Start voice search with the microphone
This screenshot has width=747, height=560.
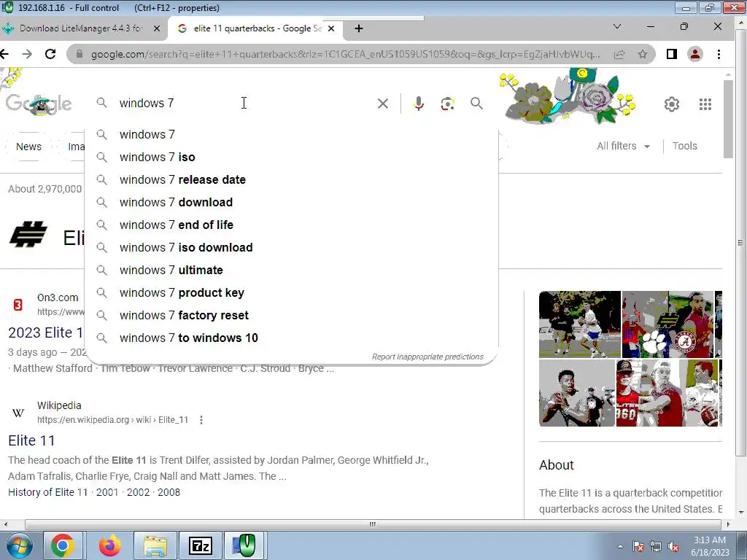418,104
